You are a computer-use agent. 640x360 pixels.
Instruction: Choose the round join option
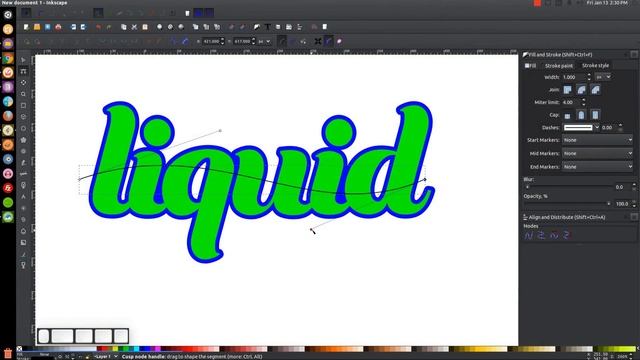click(x=581, y=89)
